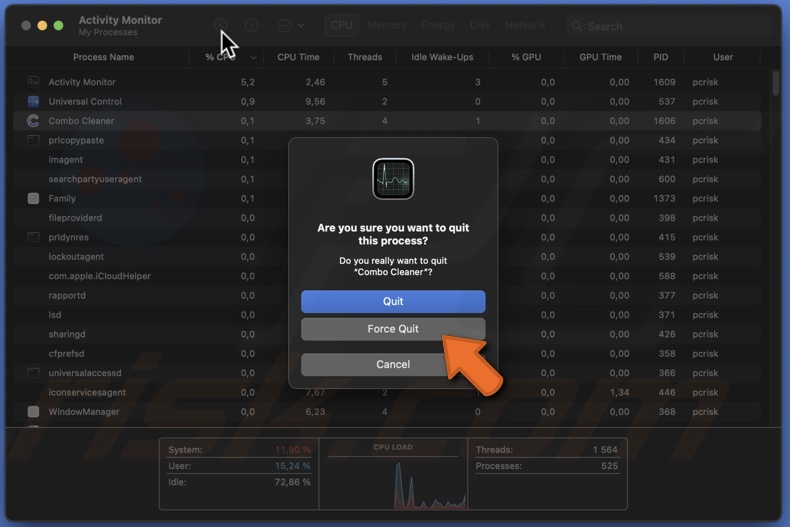Viewport: 790px width, 527px height.
Task: Open the process info inspector icon
Action: 251,25
